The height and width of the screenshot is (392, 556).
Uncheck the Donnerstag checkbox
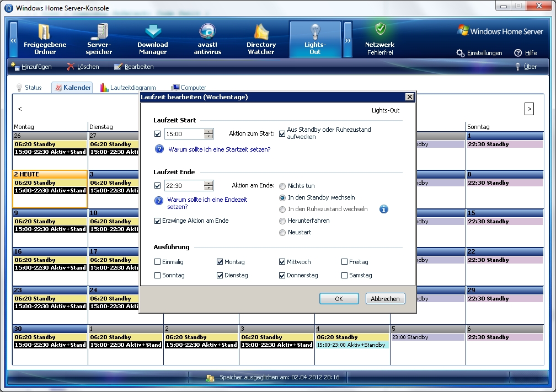(282, 276)
